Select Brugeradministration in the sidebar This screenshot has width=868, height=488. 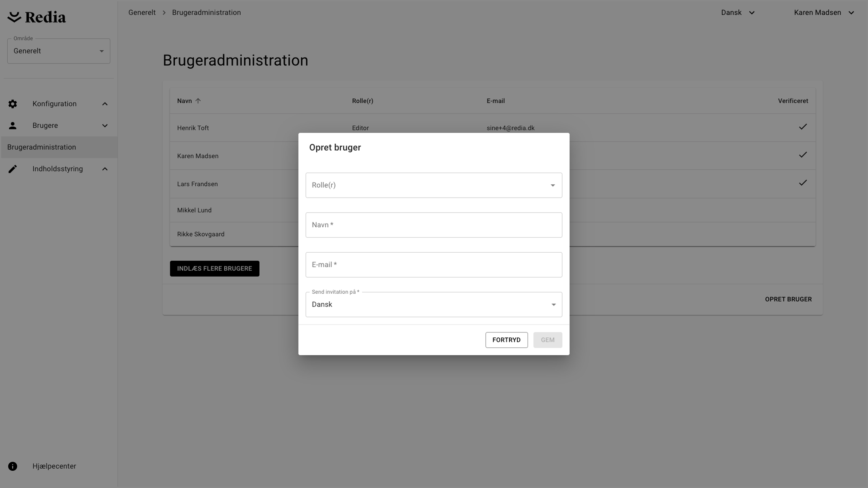coord(42,147)
